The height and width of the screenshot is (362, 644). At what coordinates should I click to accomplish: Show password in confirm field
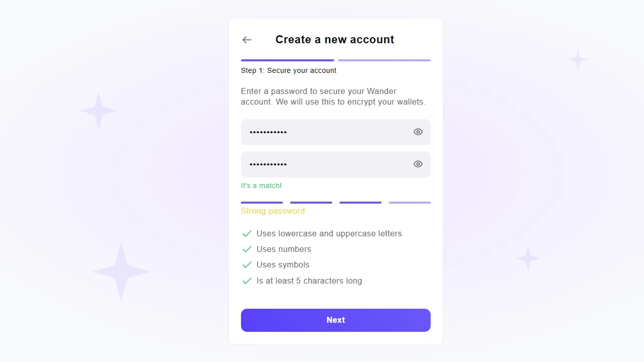coord(418,164)
